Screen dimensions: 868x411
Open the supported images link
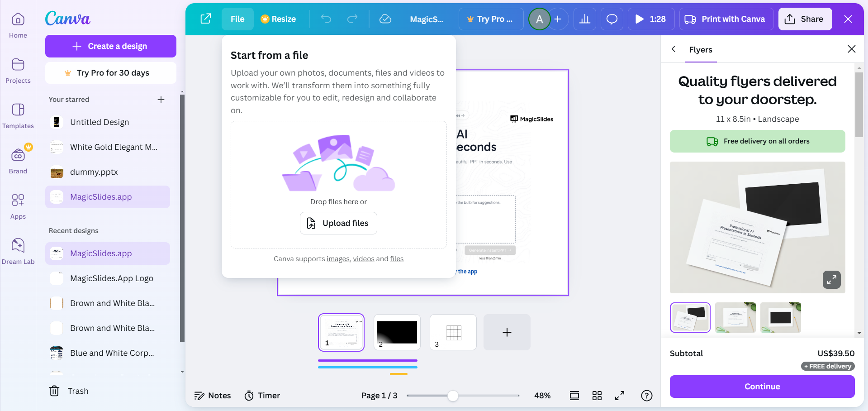[338, 259]
